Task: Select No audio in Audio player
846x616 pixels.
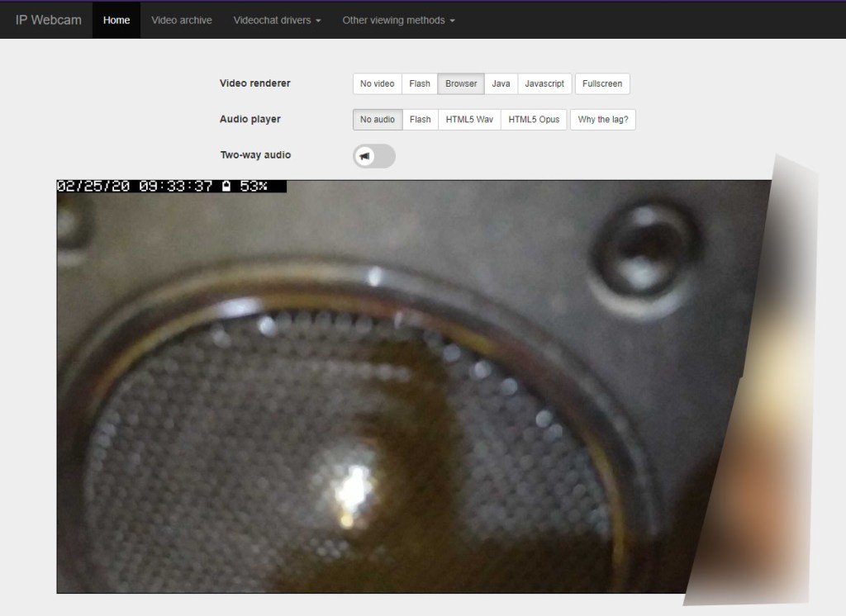Action: click(378, 120)
